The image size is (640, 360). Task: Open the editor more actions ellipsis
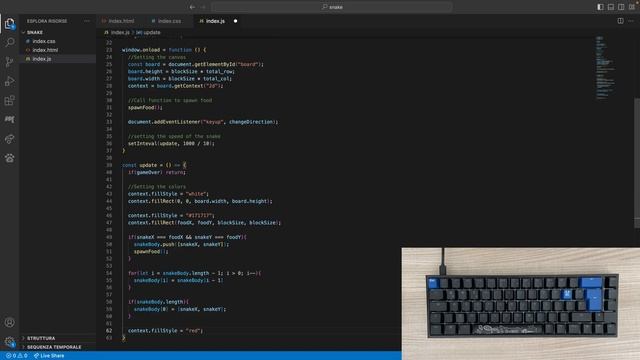point(631,21)
